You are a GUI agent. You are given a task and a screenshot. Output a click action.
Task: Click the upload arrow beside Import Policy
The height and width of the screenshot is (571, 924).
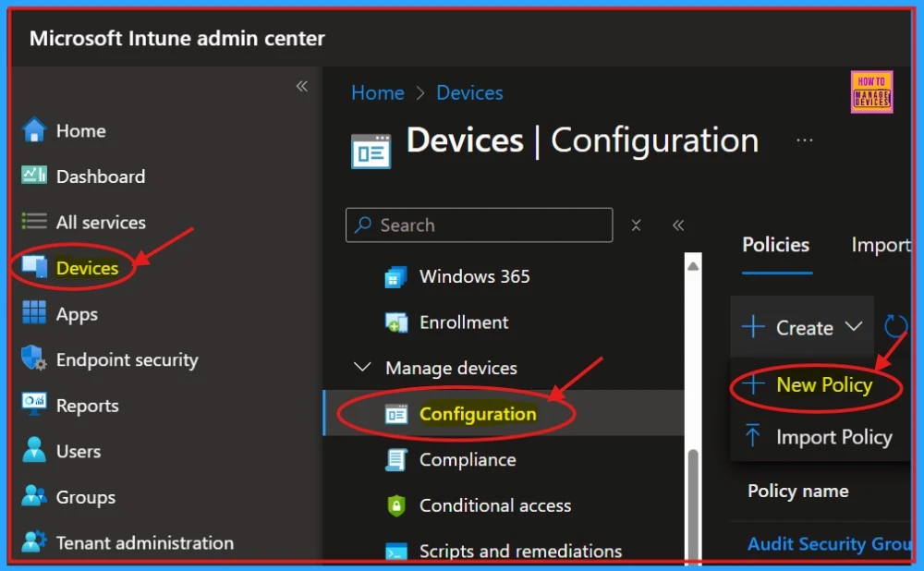pos(752,436)
